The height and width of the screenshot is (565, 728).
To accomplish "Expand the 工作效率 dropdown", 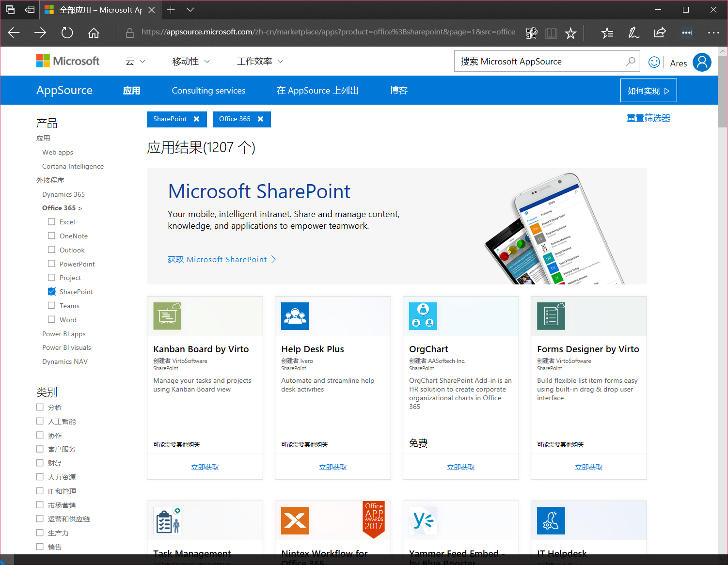I will click(x=260, y=61).
